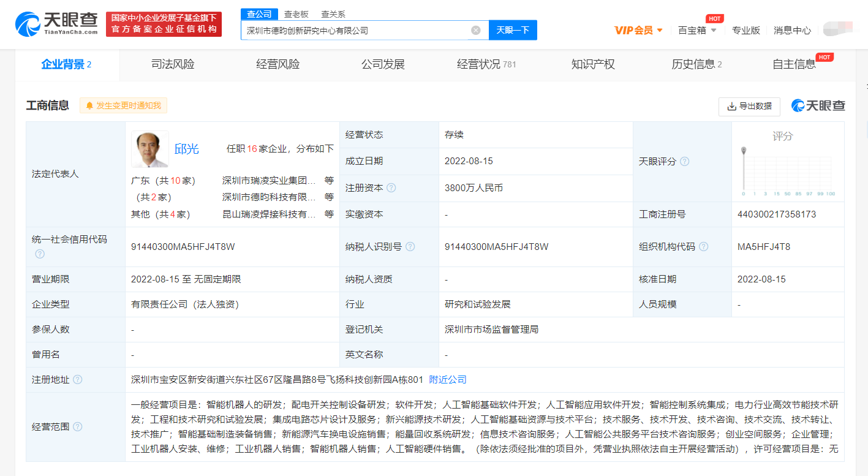Click the 天眼一下 search button
868x476 pixels.
click(x=513, y=29)
